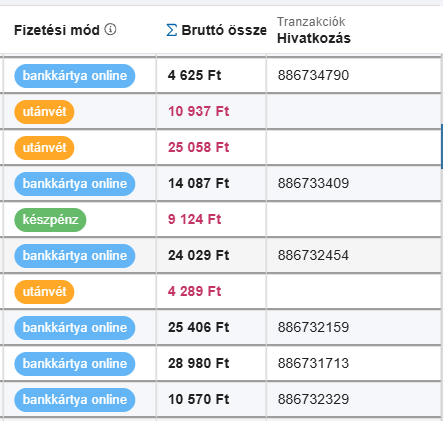Select the reference 886731713 cell
This screenshot has width=443, height=421.
354,363
